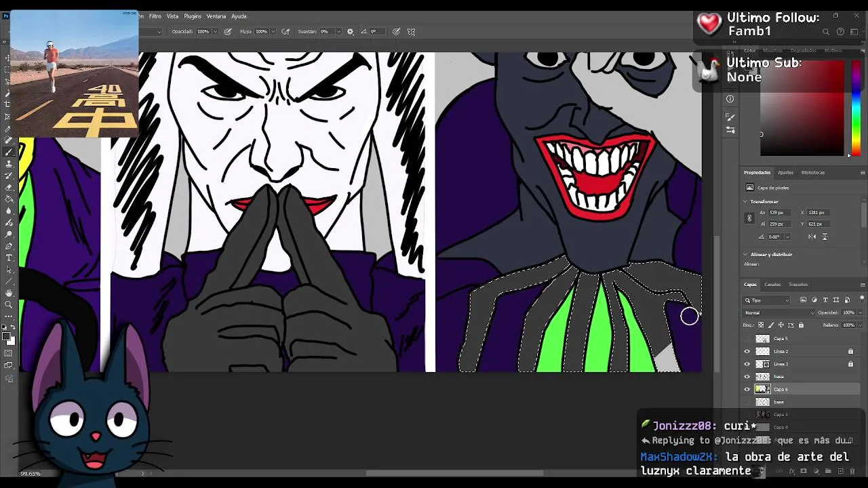Viewport: 868px width, 488px height.
Task: Click the horizontal canvas scrollbar
Action: tap(454, 473)
